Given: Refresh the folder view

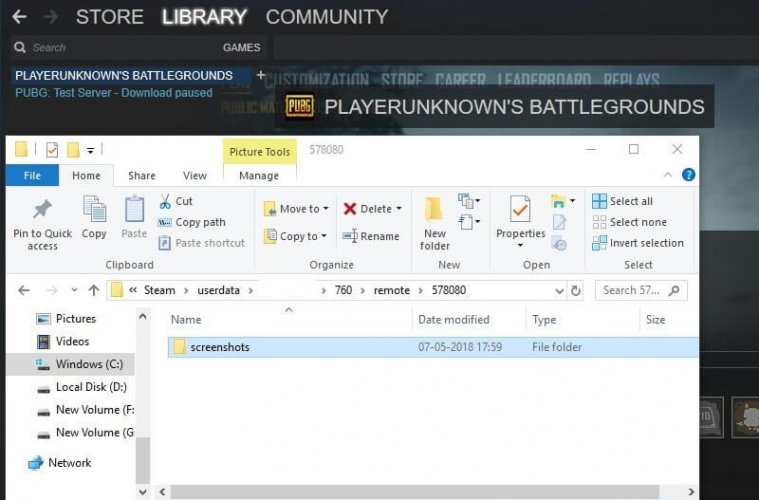Looking at the screenshot, I should click(x=576, y=290).
